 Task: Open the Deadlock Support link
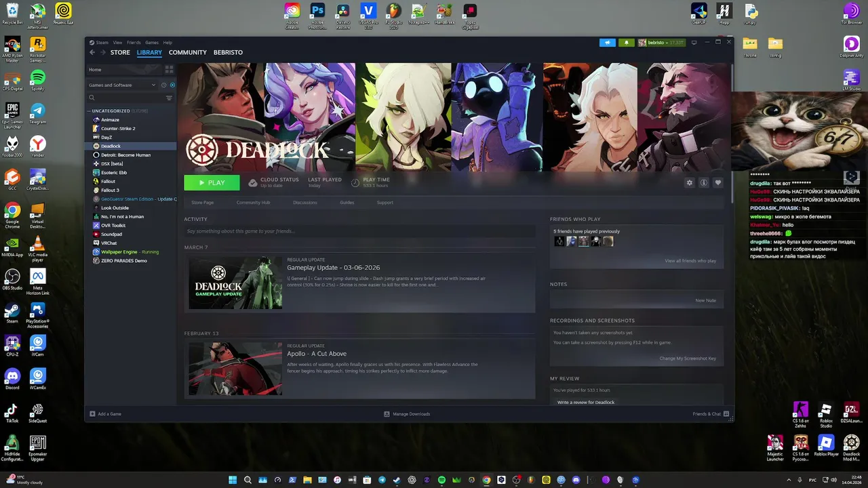[384, 203]
